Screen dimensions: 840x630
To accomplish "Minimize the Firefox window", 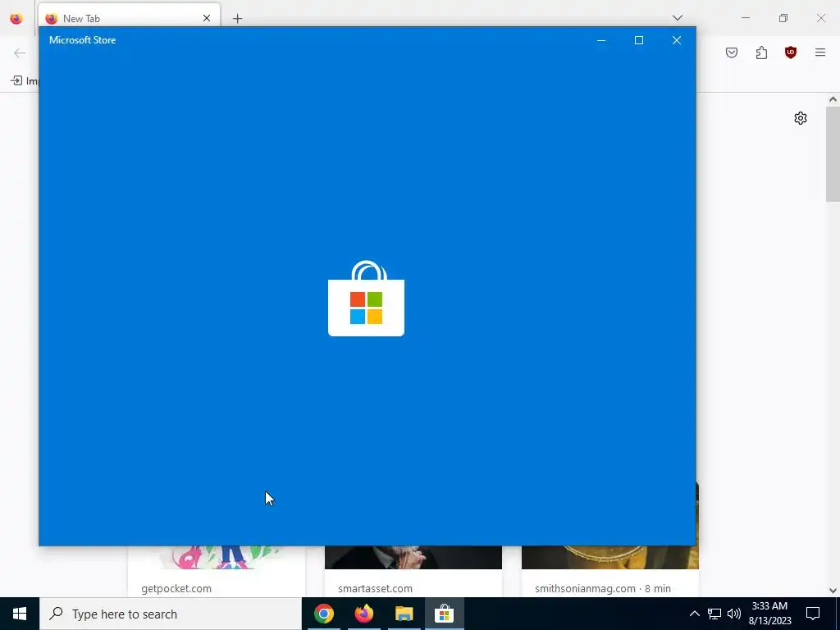I will (746, 18).
